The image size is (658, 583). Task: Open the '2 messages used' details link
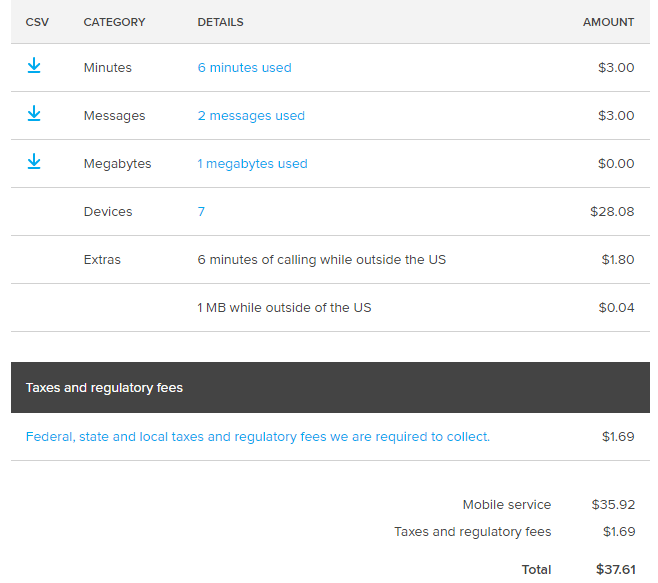(x=251, y=116)
